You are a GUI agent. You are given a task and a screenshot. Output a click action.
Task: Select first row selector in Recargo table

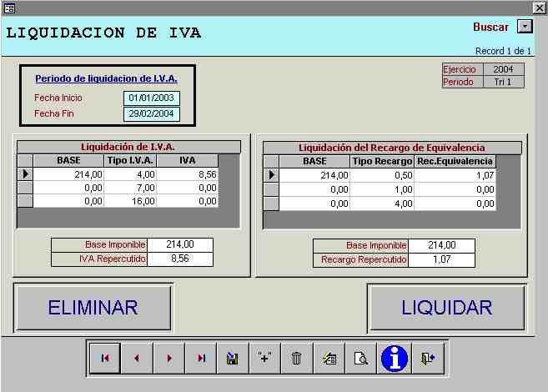[x=271, y=175]
